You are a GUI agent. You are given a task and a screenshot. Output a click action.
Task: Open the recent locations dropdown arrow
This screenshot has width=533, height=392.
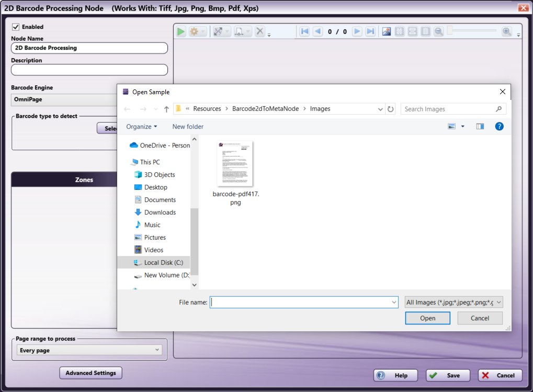(156, 109)
